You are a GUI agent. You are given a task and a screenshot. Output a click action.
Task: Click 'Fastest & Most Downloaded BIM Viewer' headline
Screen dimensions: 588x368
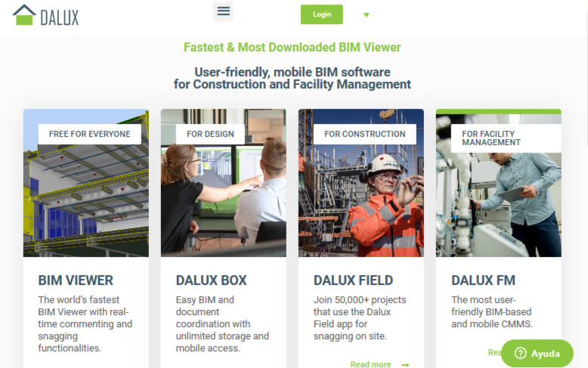pos(292,47)
